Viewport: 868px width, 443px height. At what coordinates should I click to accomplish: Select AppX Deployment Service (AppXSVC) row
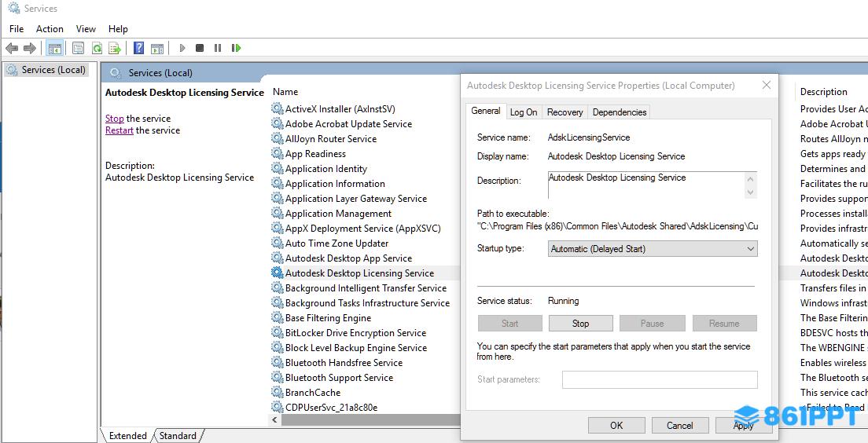[366, 228]
